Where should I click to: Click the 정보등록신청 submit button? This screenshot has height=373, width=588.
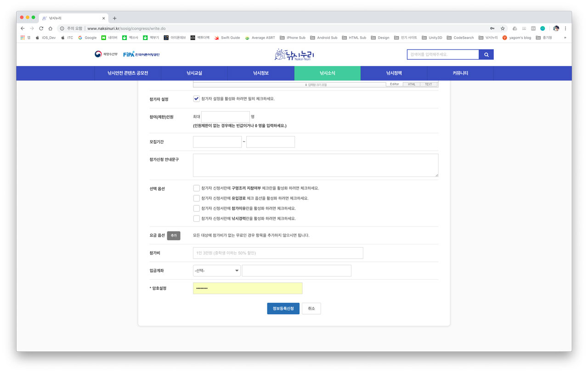[283, 309]
